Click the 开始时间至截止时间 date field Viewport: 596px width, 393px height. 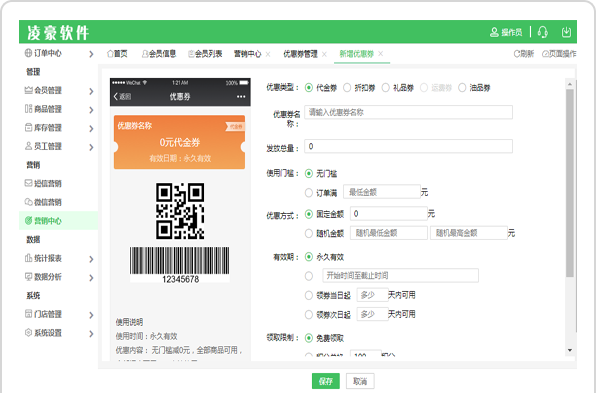pyautogui.click(x=400, y=275)
